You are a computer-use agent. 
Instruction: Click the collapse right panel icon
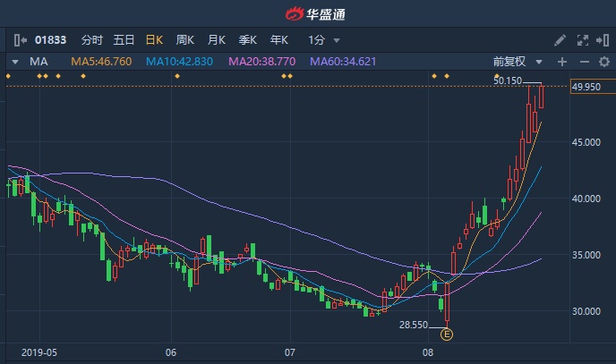tap(603, 40)
